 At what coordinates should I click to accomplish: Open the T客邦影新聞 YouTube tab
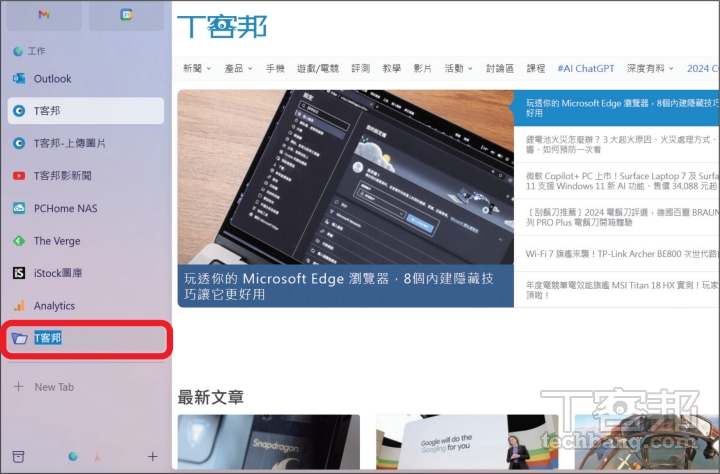click(x=86, y=175)
